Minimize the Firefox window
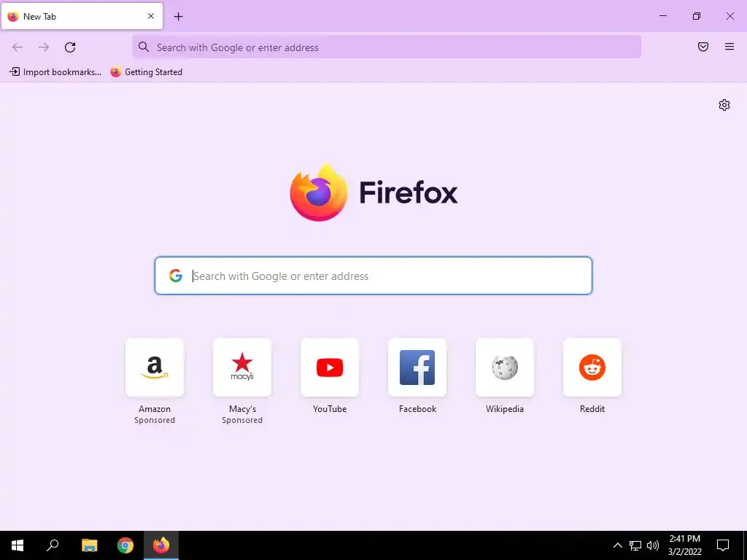The image size is (747, 560). tap(662, 16)
